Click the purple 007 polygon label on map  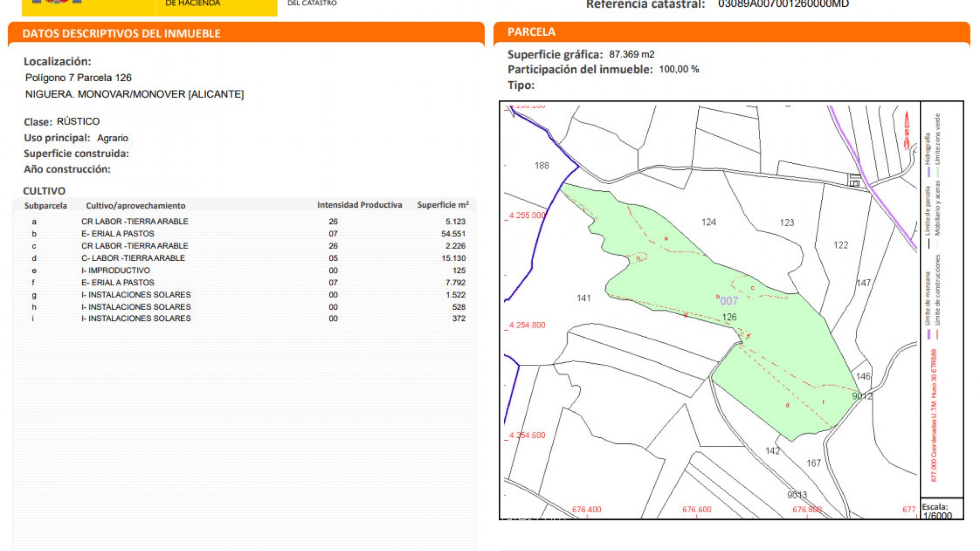click(x=729, y=301)
